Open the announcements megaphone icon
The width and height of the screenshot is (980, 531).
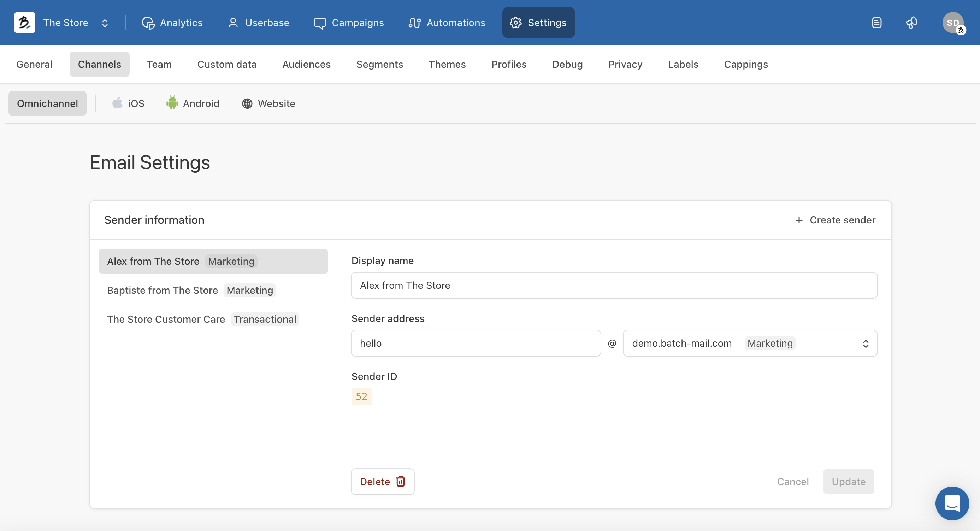click(x=911, y=23)
